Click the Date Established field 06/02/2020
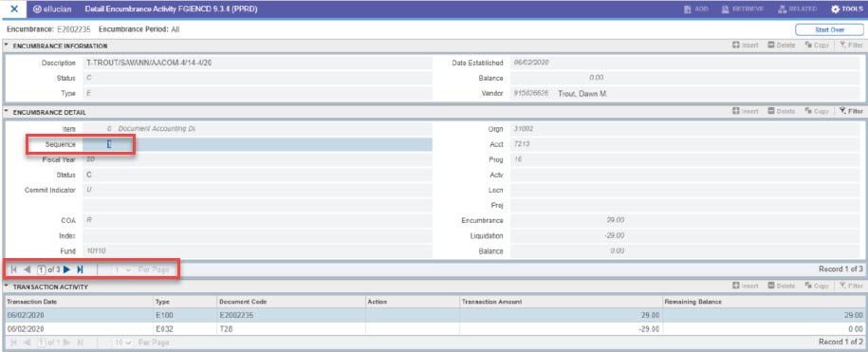This screenshot has height=352, width=868. pyautogui.click(x=686, y=63)
